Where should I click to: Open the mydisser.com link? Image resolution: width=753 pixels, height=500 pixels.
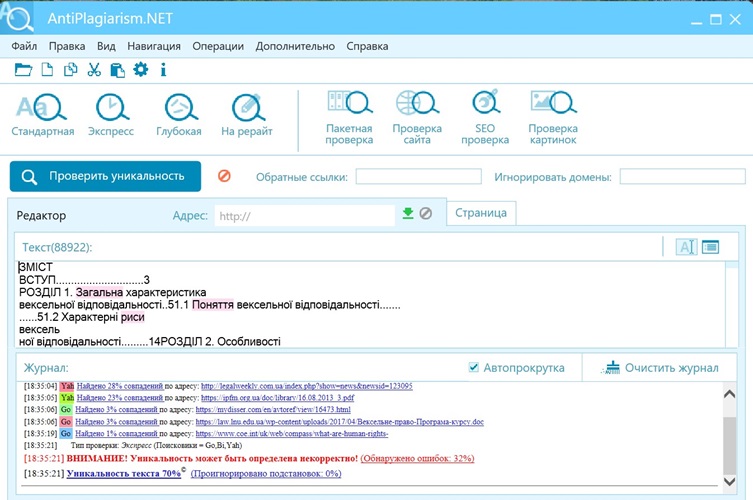[273, 410]
